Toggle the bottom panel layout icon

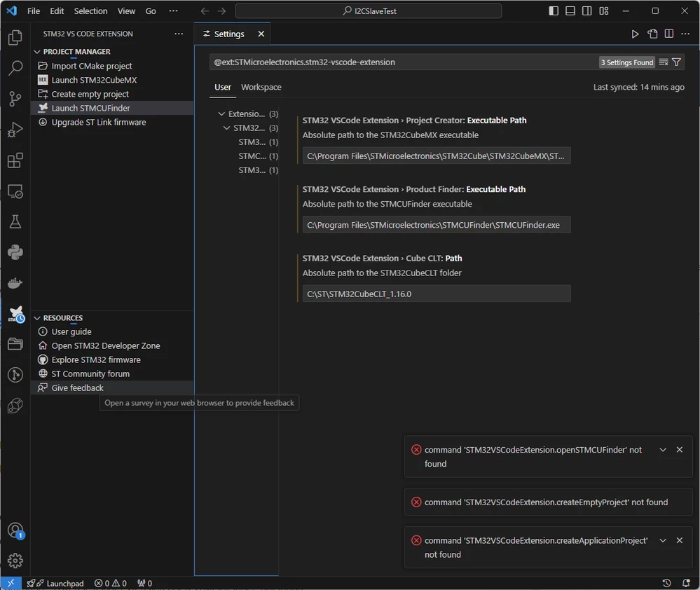(570, 11)
